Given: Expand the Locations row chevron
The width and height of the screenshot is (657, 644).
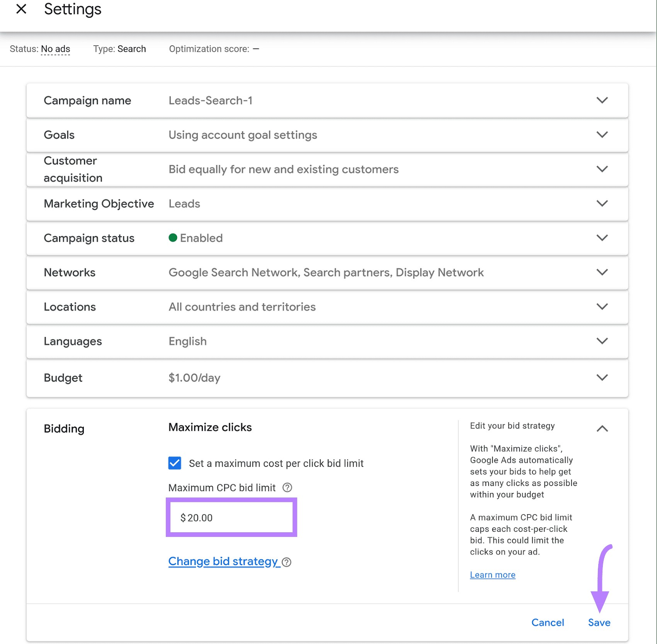Looking at the screenshot, I should pos(602,307).
